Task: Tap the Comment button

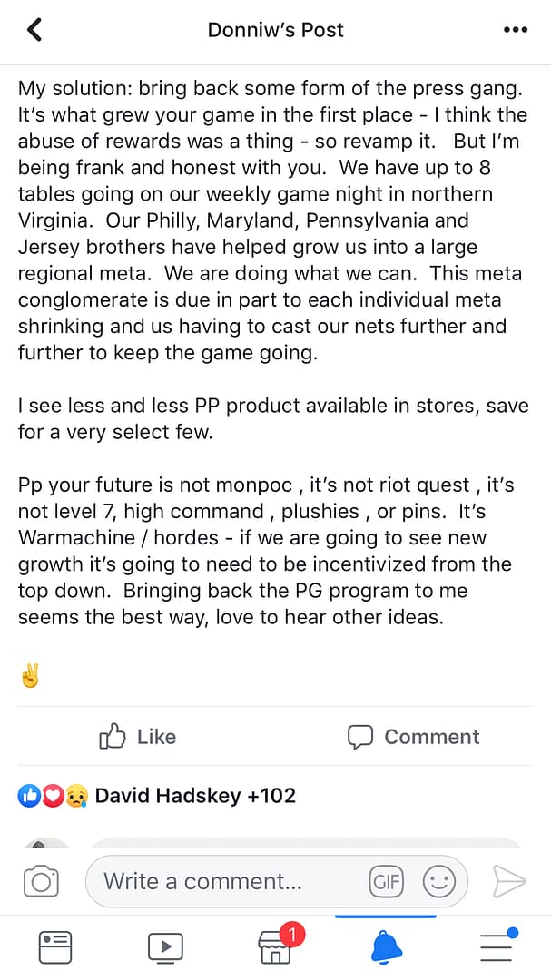Action: pos(414,737)
